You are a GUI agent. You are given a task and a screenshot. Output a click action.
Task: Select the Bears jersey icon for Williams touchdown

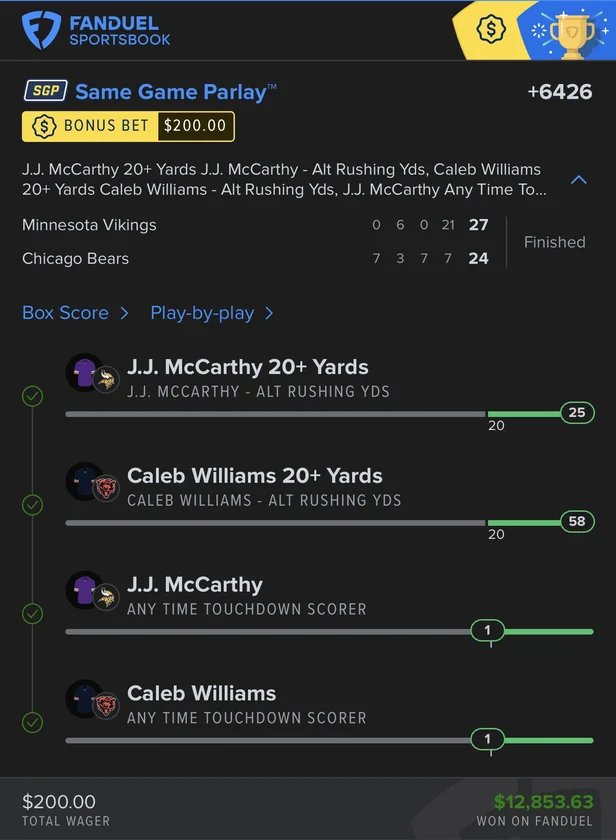[84, 699]
